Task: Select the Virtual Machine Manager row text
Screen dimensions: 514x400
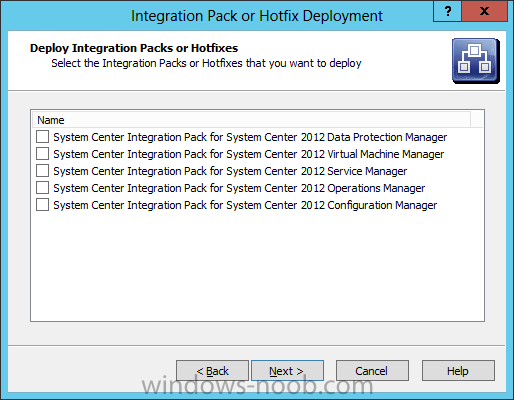Action: click(x=249, y=154)
